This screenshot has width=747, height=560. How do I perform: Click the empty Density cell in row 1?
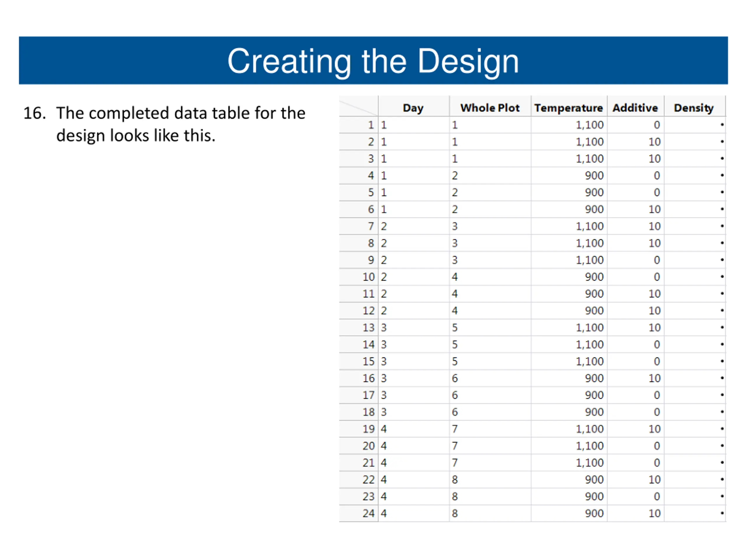pos(694,125)
